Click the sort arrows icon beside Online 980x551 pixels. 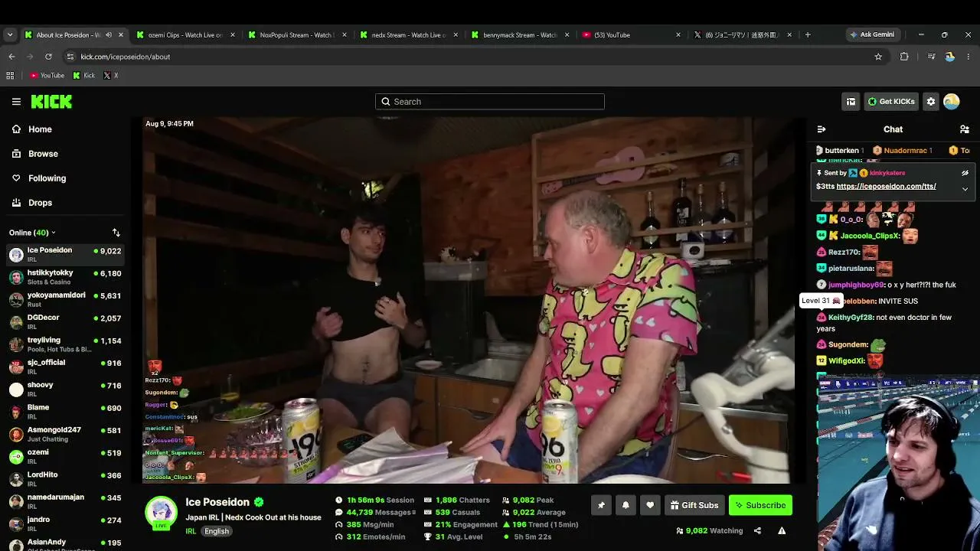116,233
